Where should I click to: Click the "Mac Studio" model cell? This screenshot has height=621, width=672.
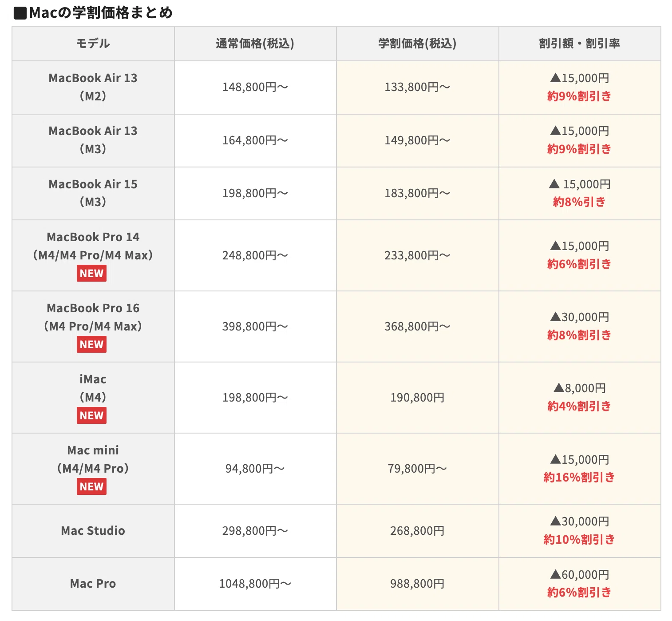(x=93, y=531)
